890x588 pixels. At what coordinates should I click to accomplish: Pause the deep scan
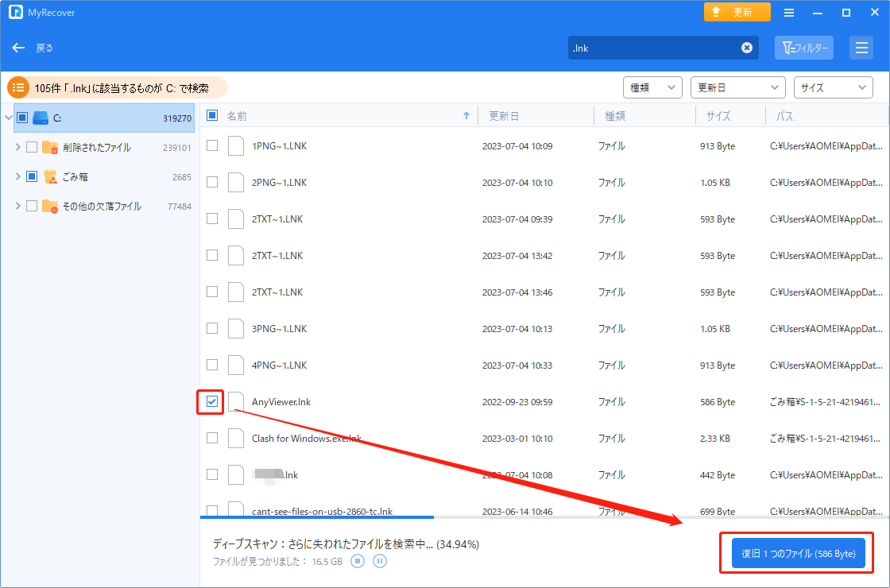[x=380, y=562]
